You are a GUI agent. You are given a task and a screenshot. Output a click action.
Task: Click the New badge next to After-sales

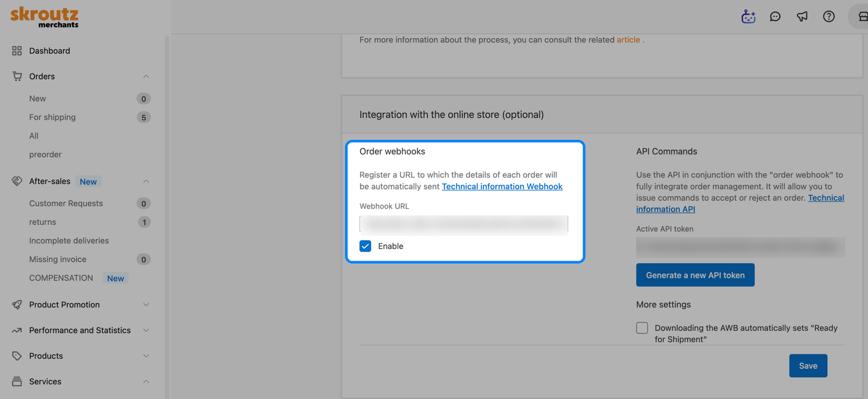pos(88,181)
